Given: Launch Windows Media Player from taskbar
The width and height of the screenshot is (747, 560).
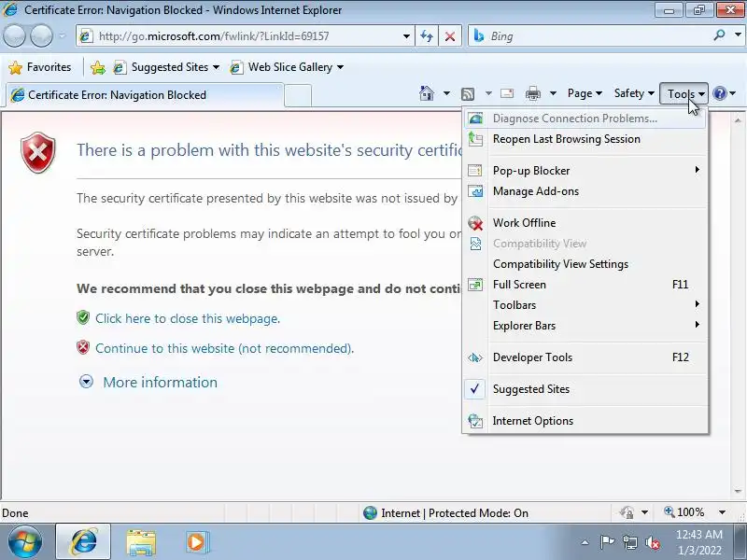Looking at the screenshot, I should tap(196, 542).
